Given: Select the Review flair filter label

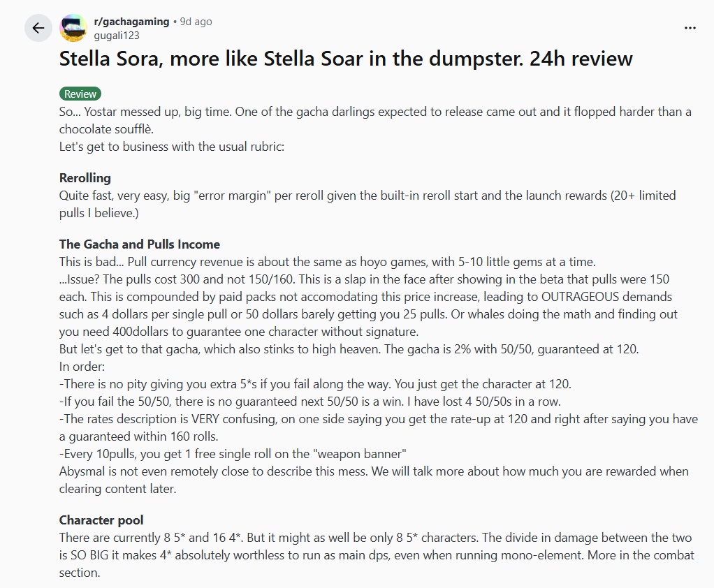Looking at the screenshot, I should click(80, 94).
